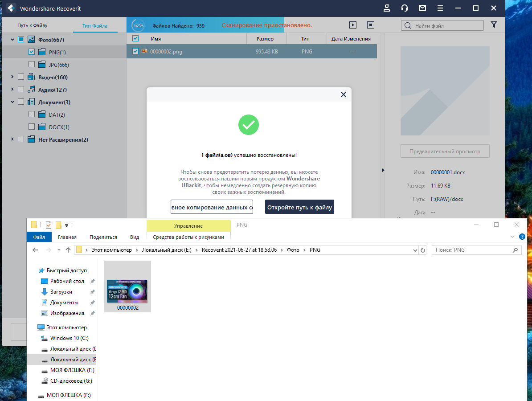532x401 pixels.
Task: Click the Фото category picture icon
Action: [31, 39]
